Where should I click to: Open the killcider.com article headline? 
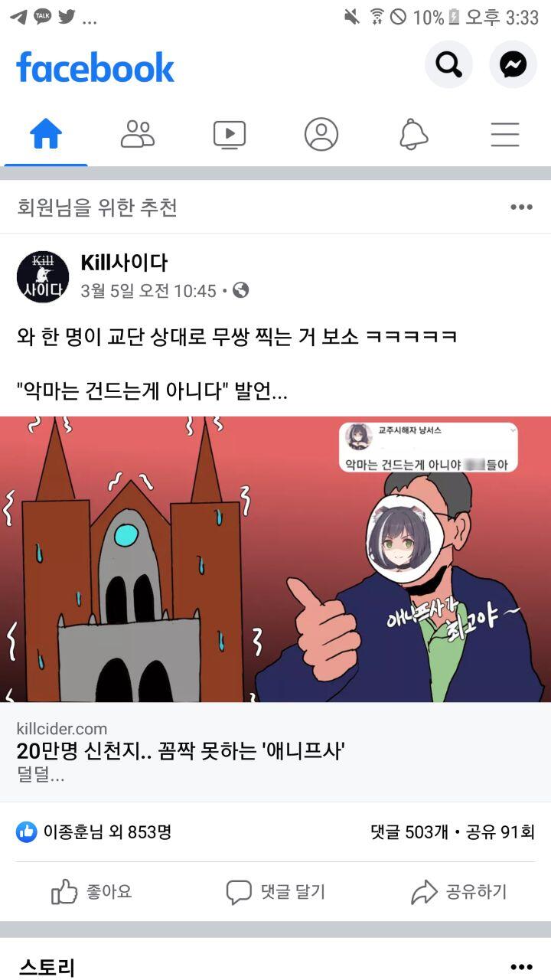pyautogui.click(x=181, y=751)
